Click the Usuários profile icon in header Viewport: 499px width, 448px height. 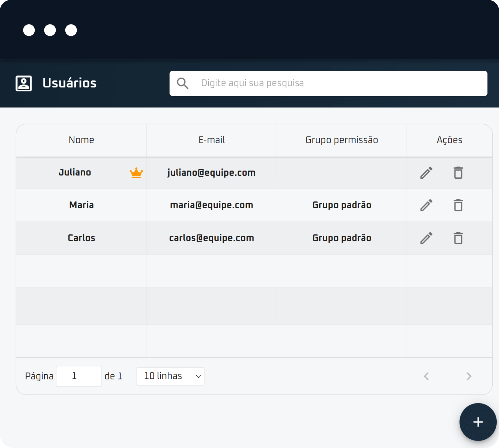[24, 83]
